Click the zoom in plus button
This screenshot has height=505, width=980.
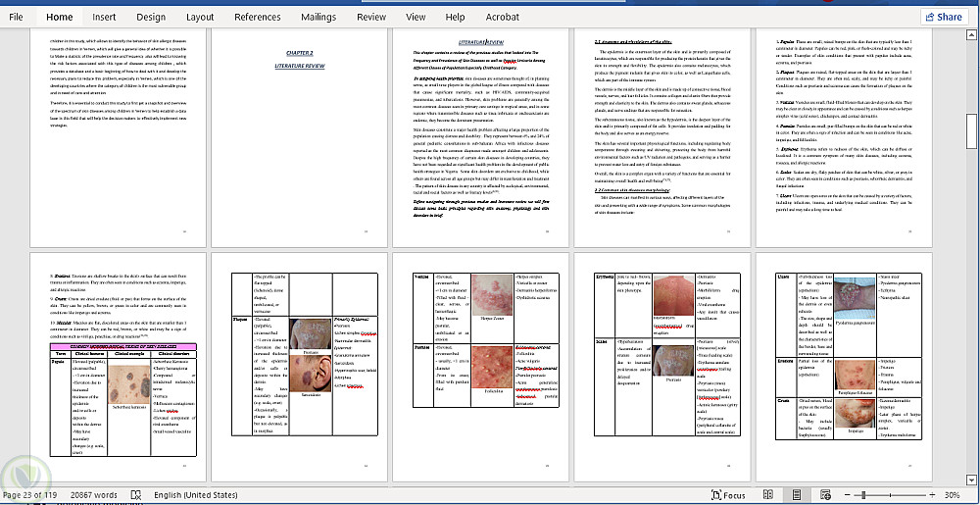(x=932, y=495)
